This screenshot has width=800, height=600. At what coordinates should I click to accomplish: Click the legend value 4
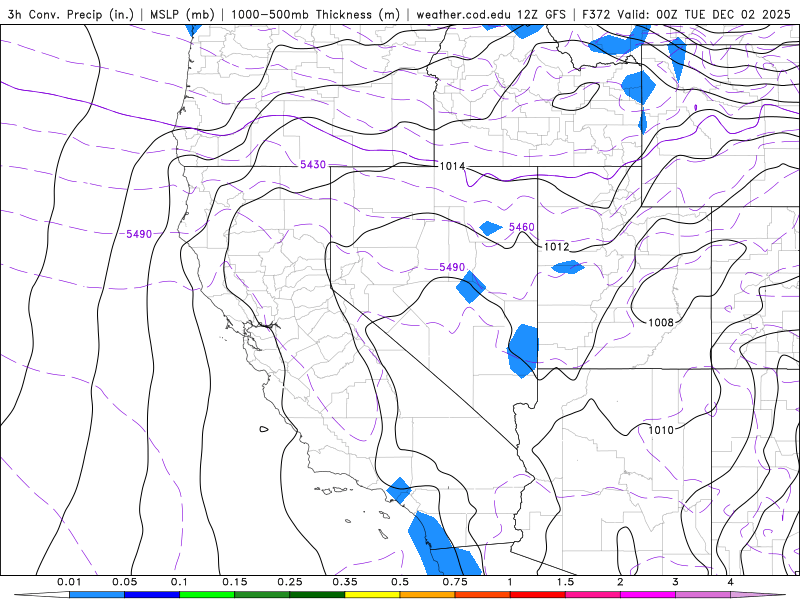[x=730, y=582]
